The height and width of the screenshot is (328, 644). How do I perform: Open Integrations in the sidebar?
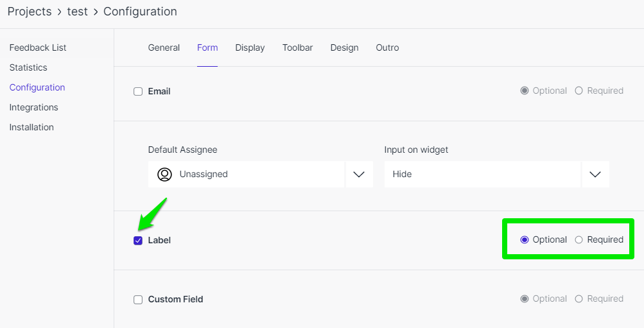[x=33, y=107]
